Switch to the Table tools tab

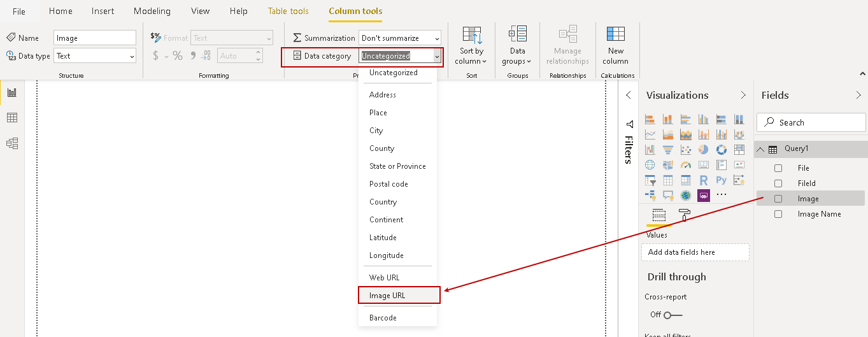[288, 11]
